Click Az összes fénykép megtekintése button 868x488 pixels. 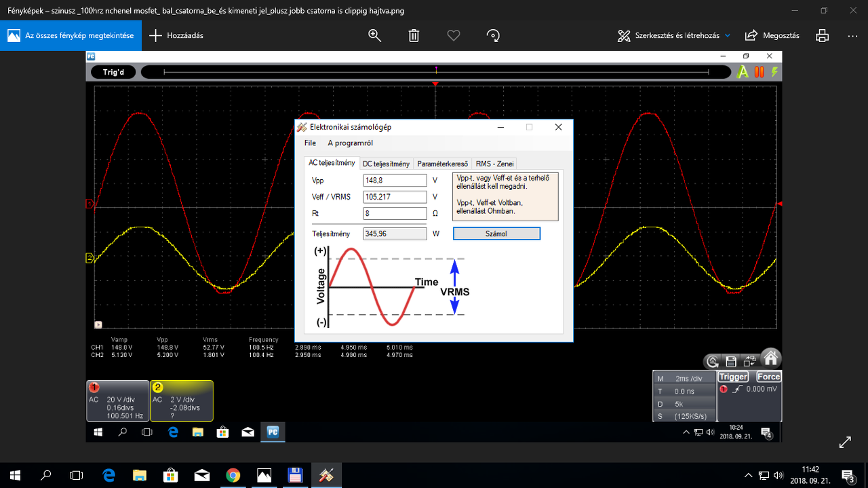(x=71, y=35)
